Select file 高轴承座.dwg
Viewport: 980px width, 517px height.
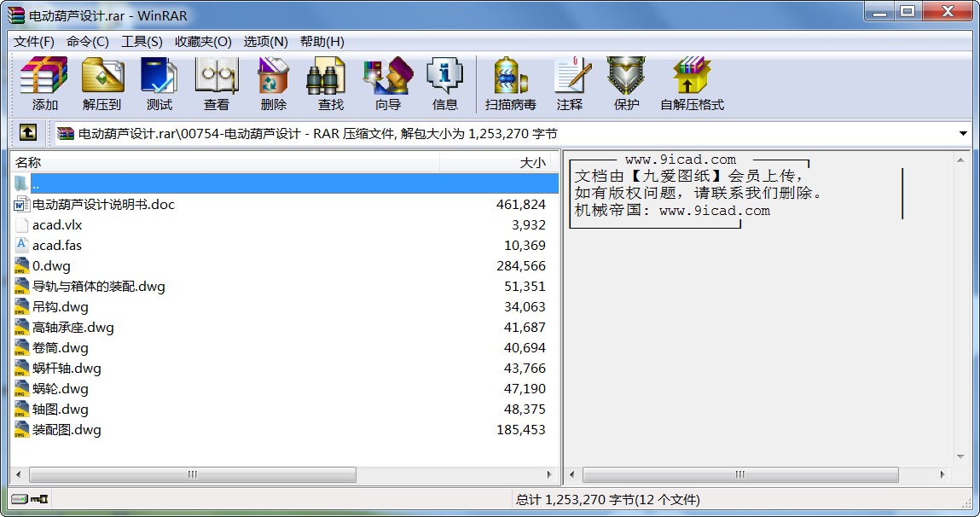pos(73,328)
